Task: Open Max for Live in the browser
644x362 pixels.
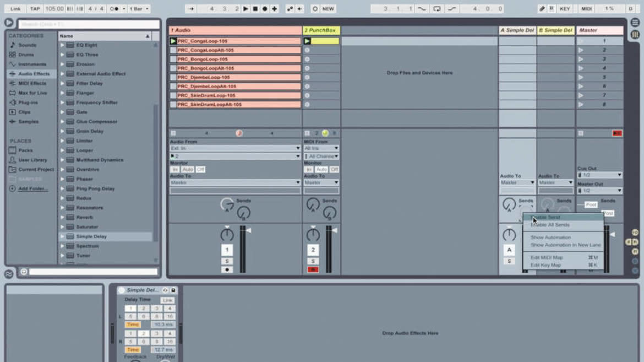Action: pyautogui.click(x=32, y=93)
